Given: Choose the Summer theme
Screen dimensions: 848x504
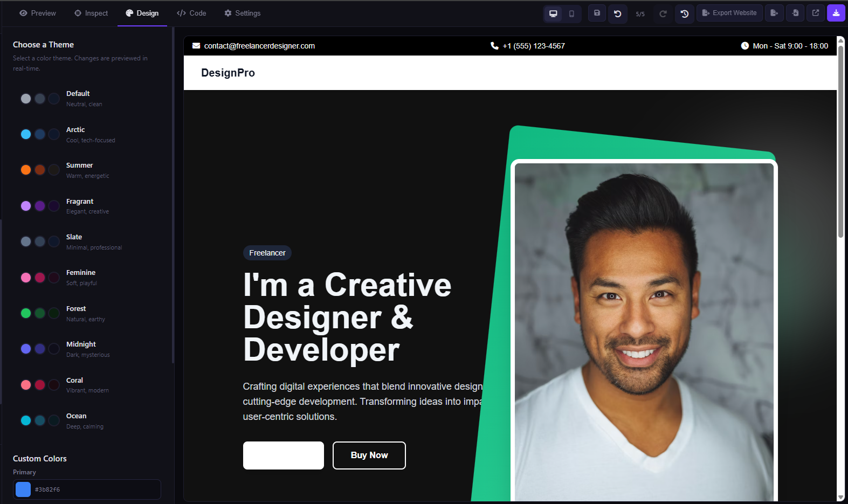Looking at the screenshot, I should tap(86, 170).
